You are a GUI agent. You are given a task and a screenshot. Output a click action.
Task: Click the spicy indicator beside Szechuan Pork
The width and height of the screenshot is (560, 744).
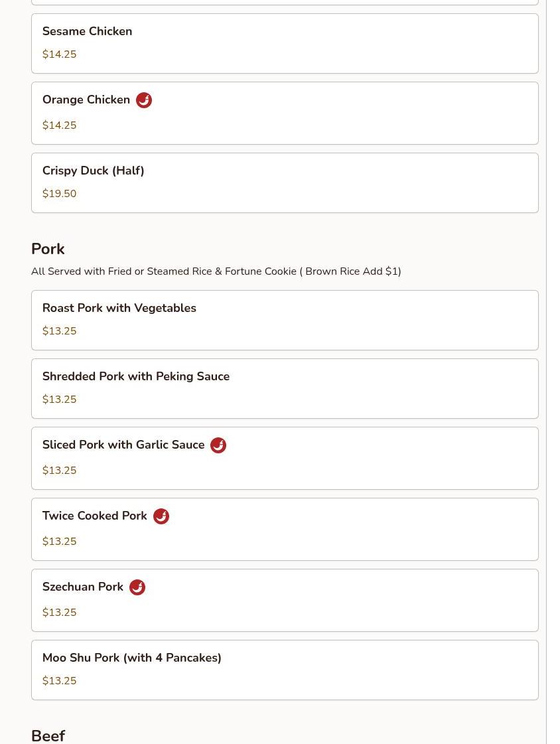coord(137,587)
